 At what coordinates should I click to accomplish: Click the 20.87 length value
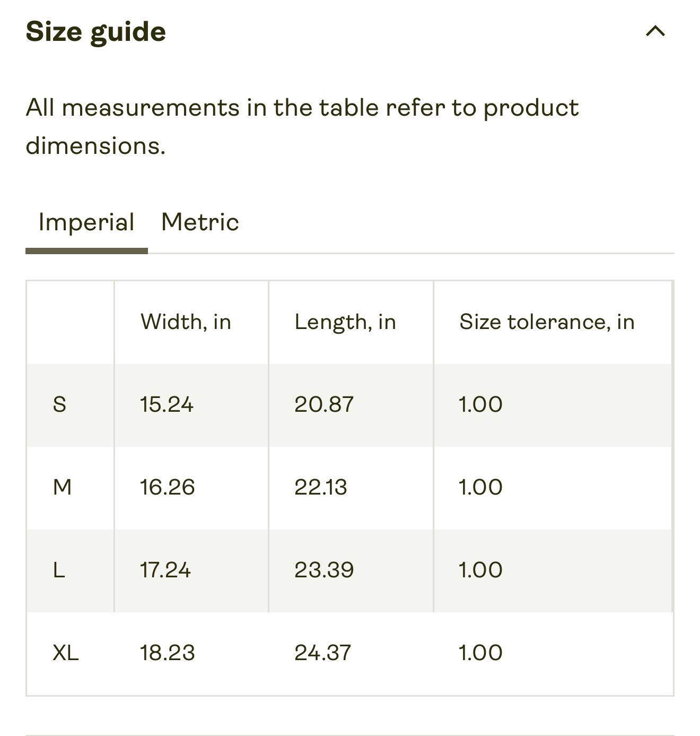tap(324, 405)
